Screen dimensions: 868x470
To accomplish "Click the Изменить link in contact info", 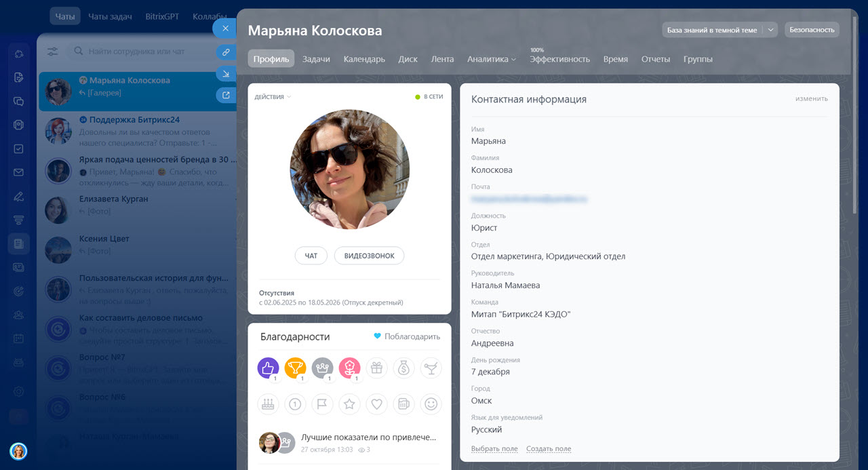I will pyautogui.click(x=811, y=99).
